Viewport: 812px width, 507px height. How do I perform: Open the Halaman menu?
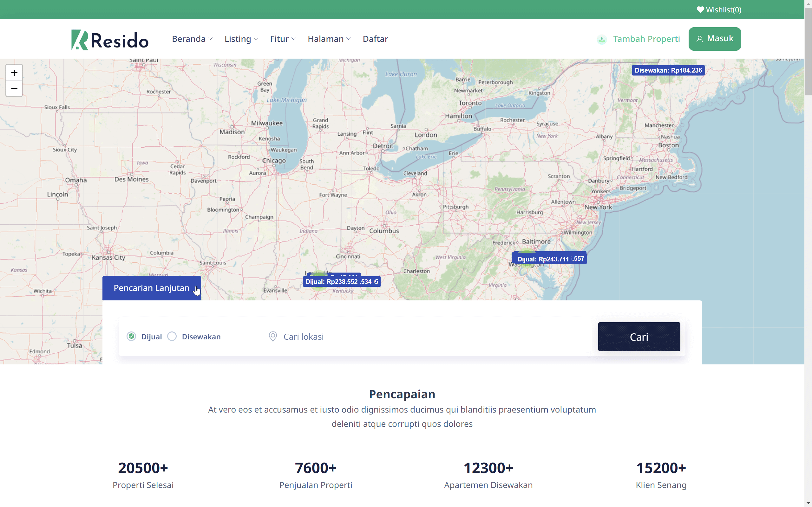[x=329, y=39]
